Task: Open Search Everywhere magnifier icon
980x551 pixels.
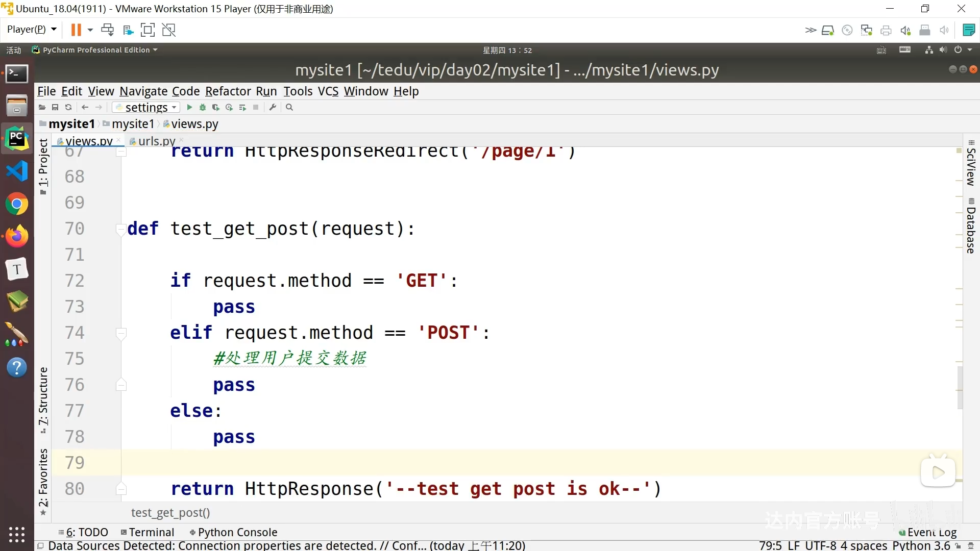Action: (x=289, y=108)
